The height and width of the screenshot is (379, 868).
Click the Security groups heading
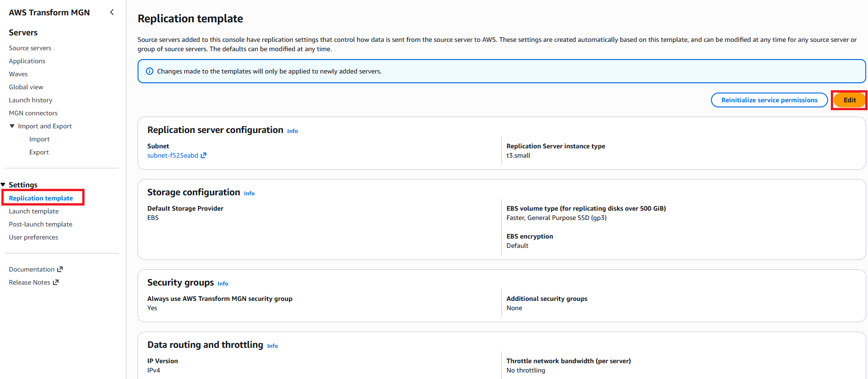[x=181, y=282]
